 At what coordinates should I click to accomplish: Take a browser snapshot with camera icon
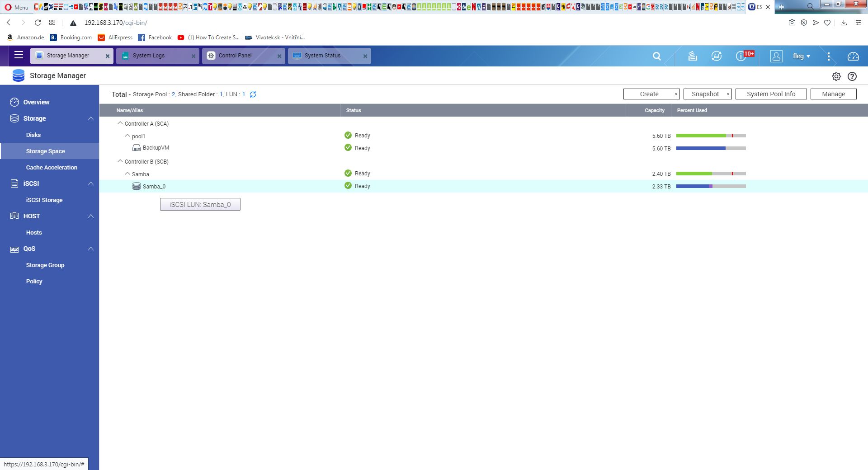792,23
